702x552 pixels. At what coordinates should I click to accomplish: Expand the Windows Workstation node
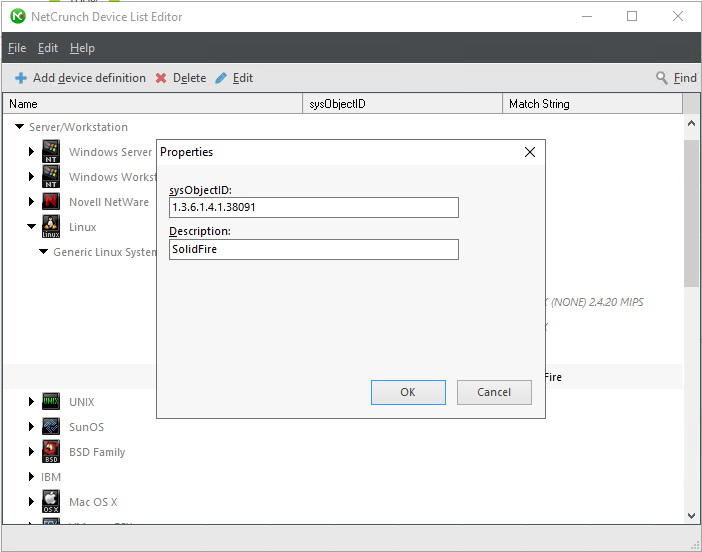pos(31,176)
